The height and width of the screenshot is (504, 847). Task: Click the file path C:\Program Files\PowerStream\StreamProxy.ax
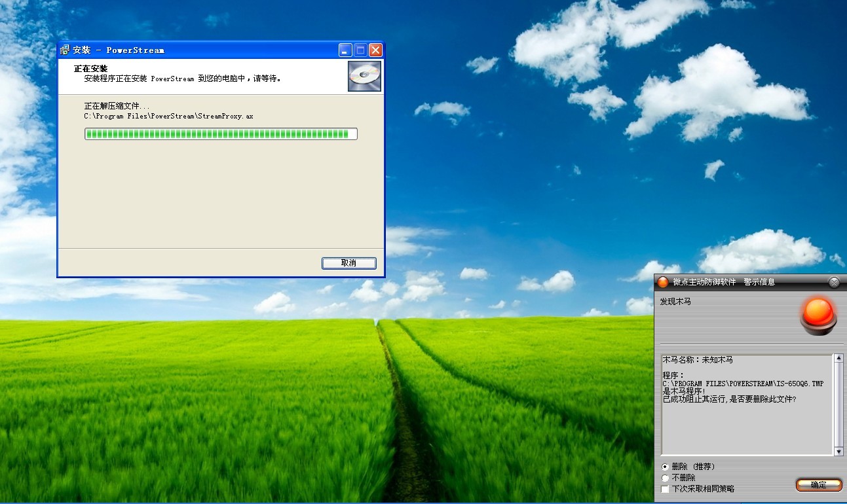[169, 116]
